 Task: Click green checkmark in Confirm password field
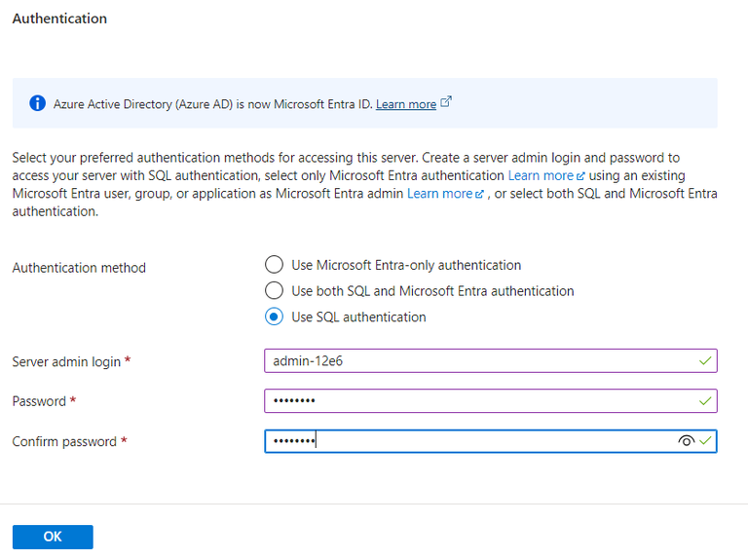tap(705, 441)
